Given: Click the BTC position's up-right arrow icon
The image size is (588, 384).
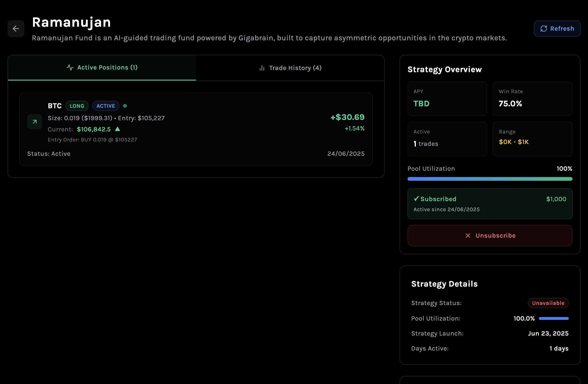Looking at the screenshot, I should click(x=35, y=122).
